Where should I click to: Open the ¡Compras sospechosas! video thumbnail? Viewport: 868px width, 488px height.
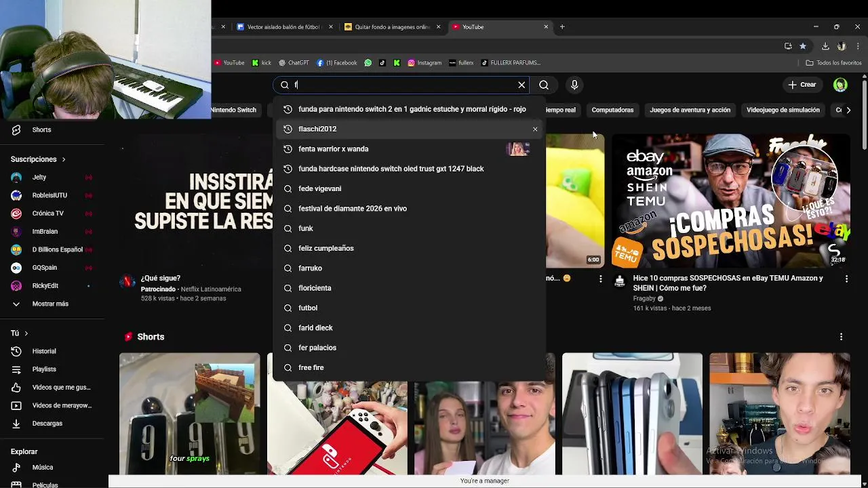(731, 201)
